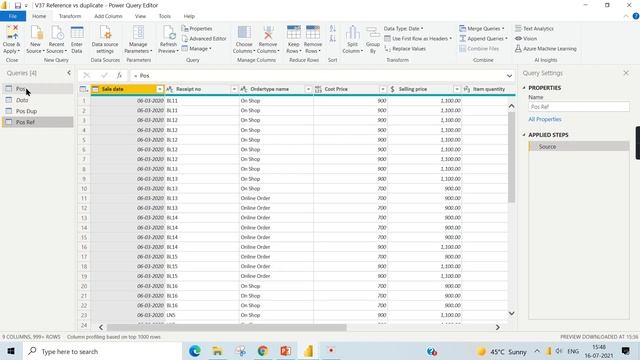Open Selling price column filter dropdown
This screenshot has width=640, height=360.
tap(457, 89)
